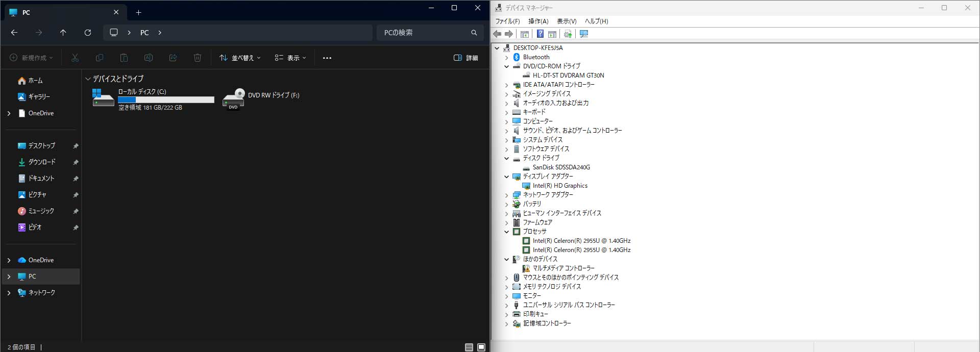Select the Multimedia Controller warning device
The height and width of the screenshot is (352, 980).
(563, 268)
